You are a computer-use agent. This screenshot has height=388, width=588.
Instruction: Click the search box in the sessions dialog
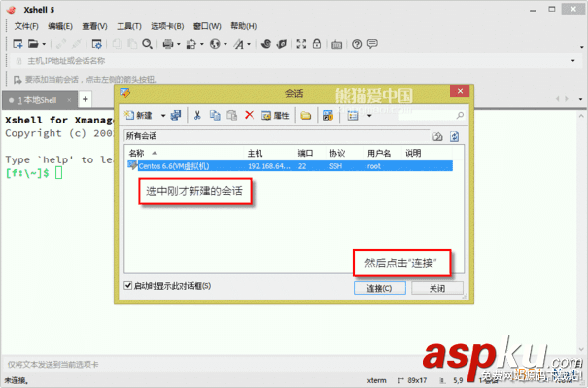tap(432, 115)
